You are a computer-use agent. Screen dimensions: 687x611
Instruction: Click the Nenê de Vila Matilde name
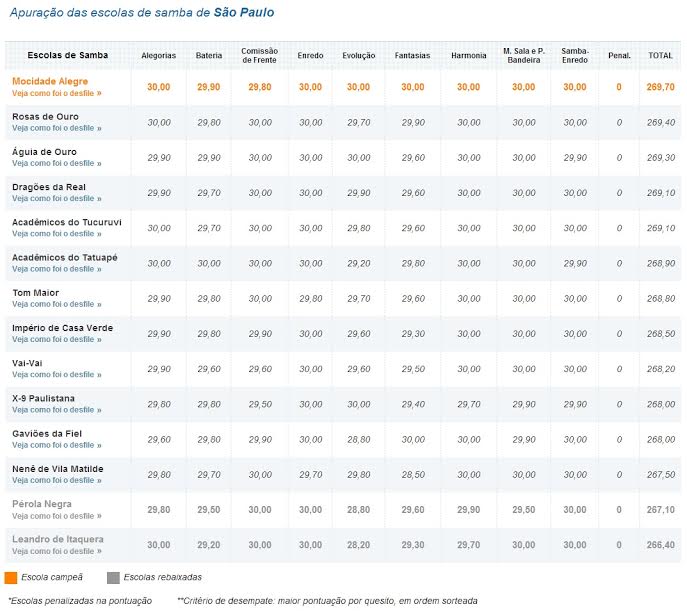pos(57,468)
